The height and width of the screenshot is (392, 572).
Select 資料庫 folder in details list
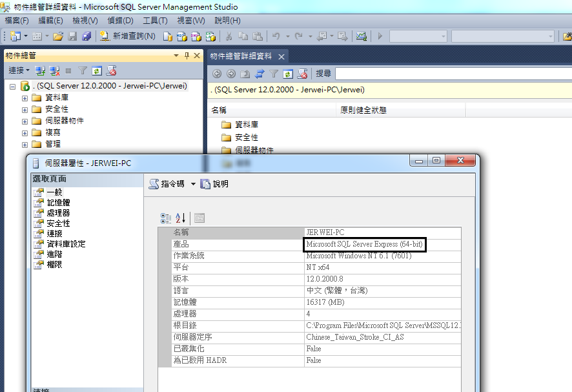[240, 125]
